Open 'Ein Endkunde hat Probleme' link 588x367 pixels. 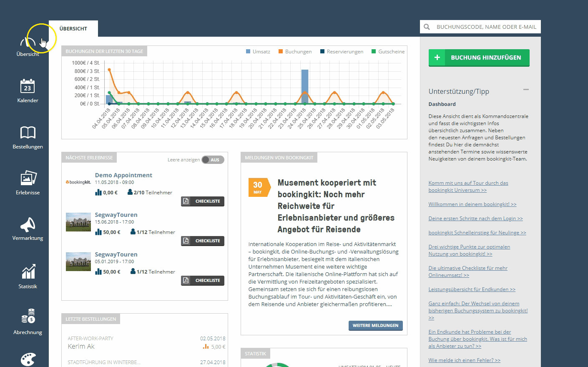click(477, 339)
